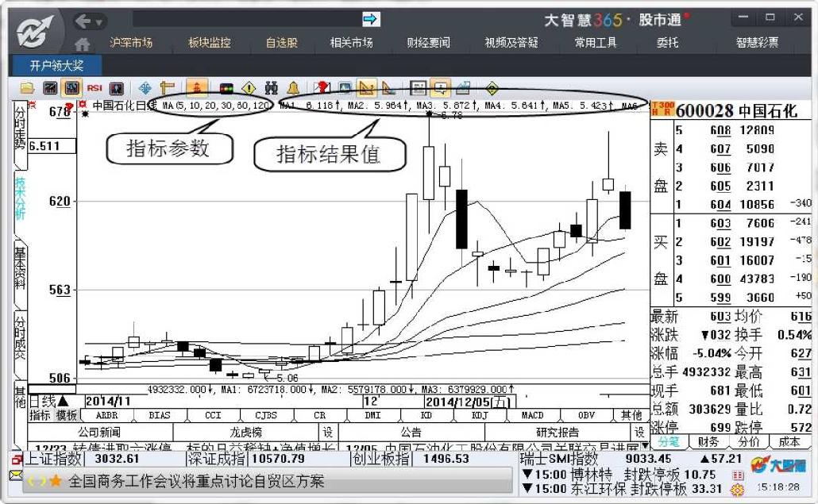Select the small set-square ruler icon
818x504 pixels.
pos(388,88)
